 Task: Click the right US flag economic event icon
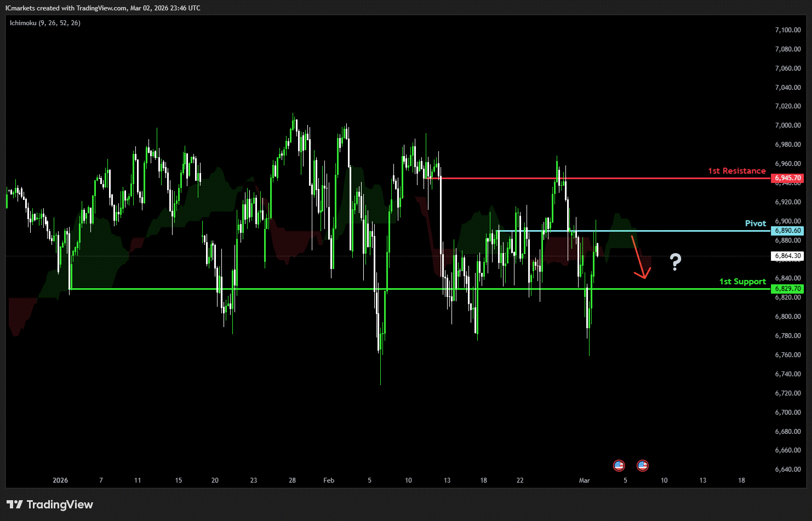[x=642, y=466]
